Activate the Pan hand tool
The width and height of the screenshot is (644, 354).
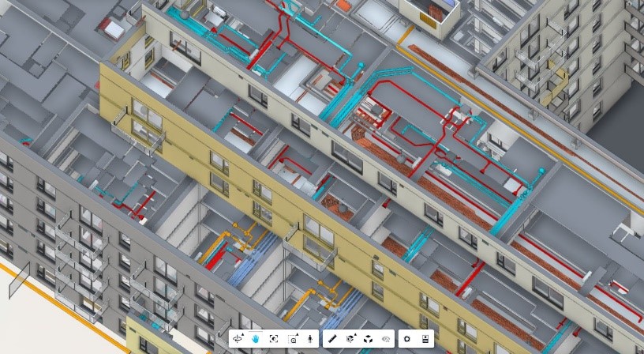pos(256,338)
